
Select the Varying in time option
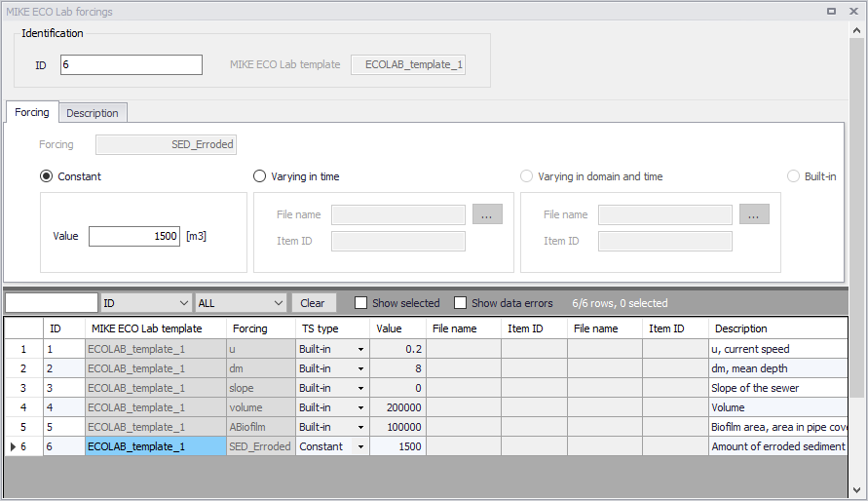(260, 176)
